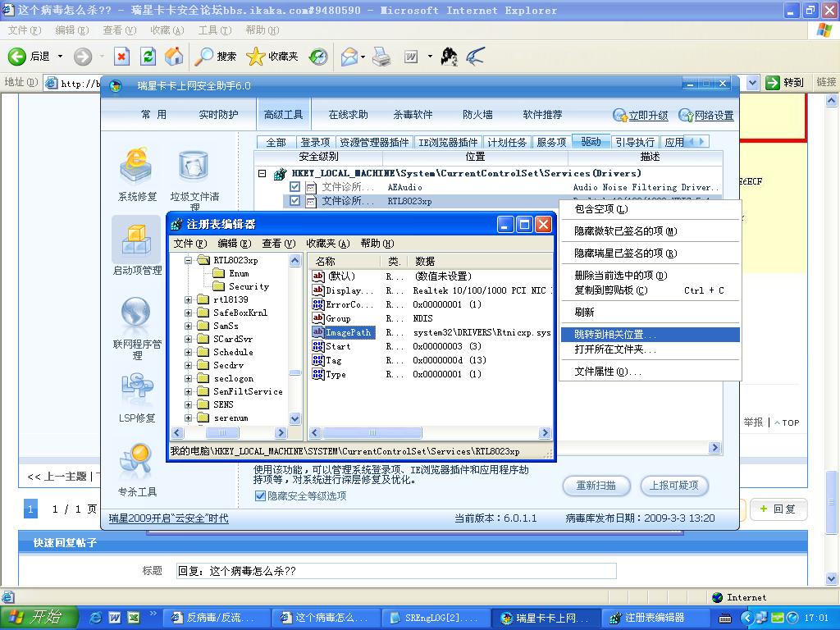Select Security subkey in registry tree
Screen dimensions: 840x630
pyautogui.click(x=249, y=286)
